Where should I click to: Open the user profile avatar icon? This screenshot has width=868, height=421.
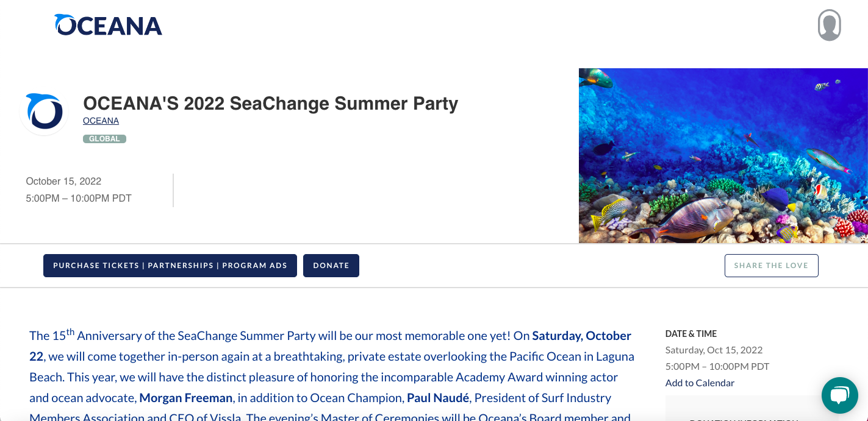(829, 25)
